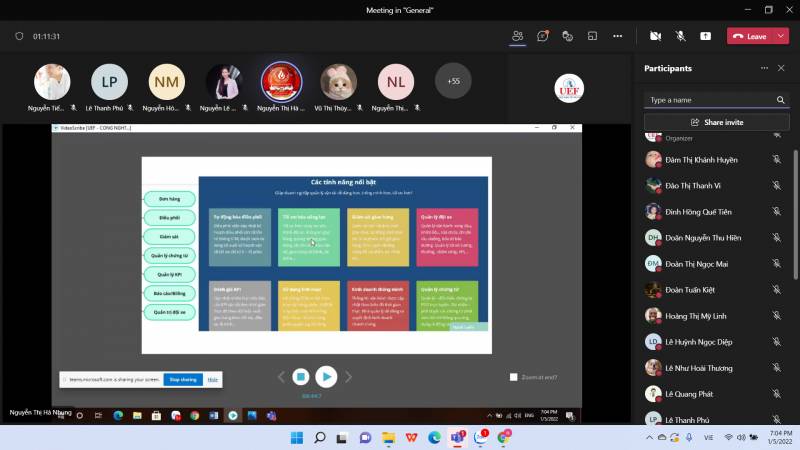Select 'Đơn hàng' sidebar item

point(170,199)
